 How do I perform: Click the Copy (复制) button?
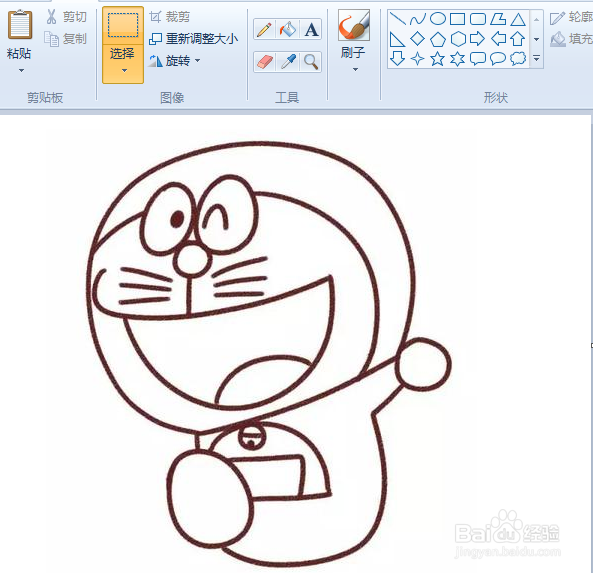[x=66, y=39]
